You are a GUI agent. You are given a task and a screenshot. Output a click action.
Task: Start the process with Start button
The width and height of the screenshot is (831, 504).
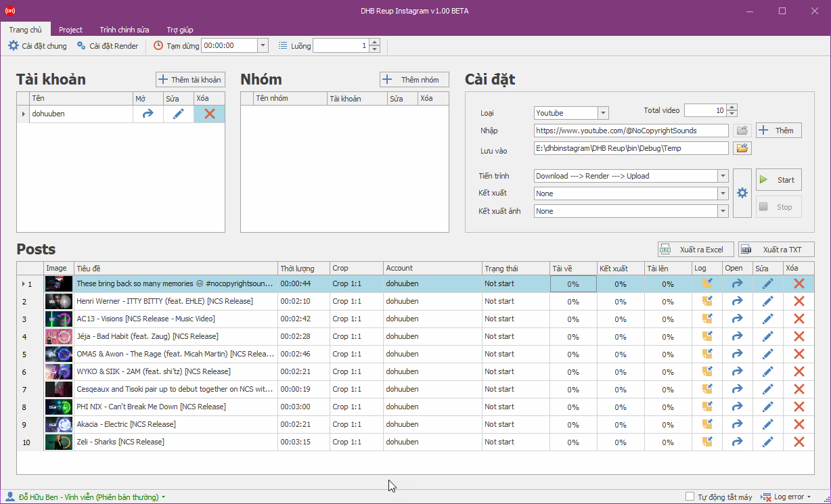click(779, 180)
